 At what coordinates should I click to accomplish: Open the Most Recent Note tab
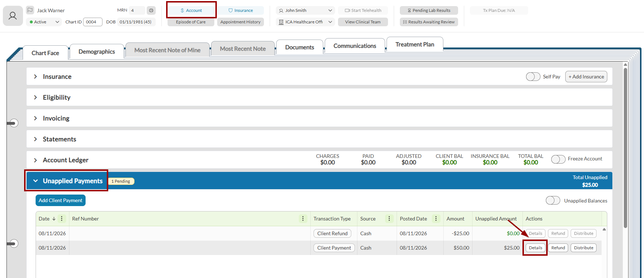[x=243, y=49]
